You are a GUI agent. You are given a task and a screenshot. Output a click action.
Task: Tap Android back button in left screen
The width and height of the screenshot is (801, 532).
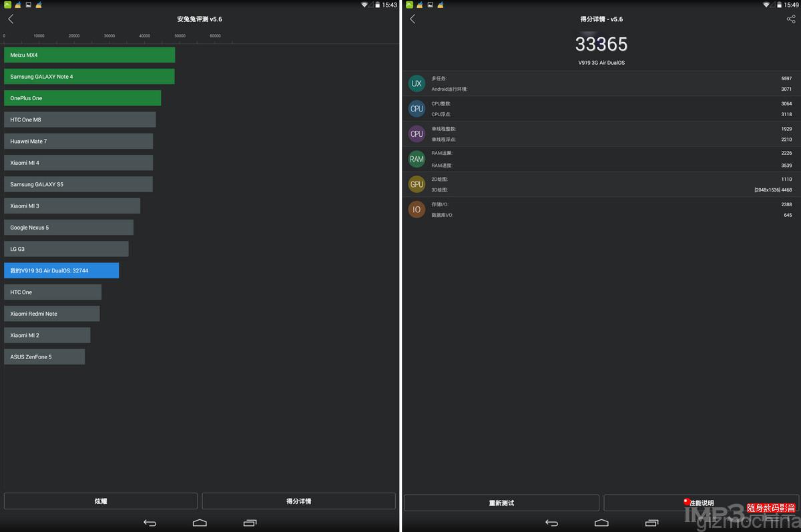150,523
